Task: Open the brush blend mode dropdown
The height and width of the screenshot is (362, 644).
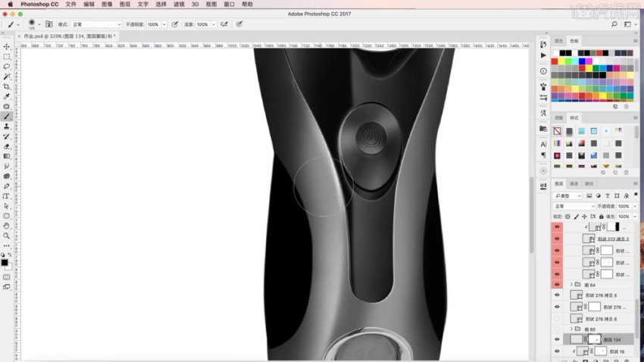Action: (x=96, y=24)
